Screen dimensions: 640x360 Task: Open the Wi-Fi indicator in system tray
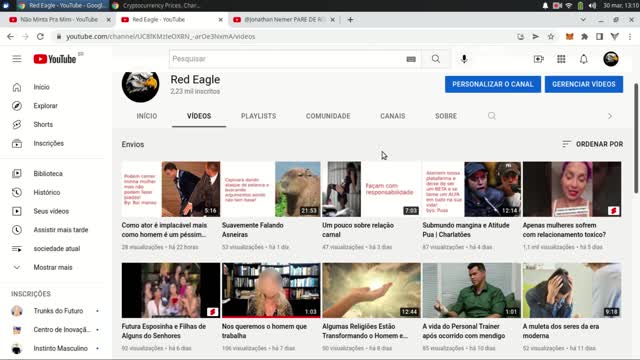pyautogui.click(x=569, y=5)
